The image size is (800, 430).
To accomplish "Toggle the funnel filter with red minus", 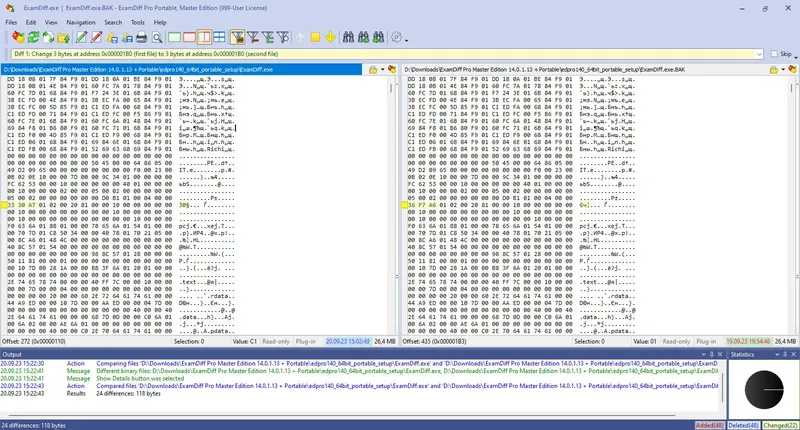I will click(x=253, y=37).
